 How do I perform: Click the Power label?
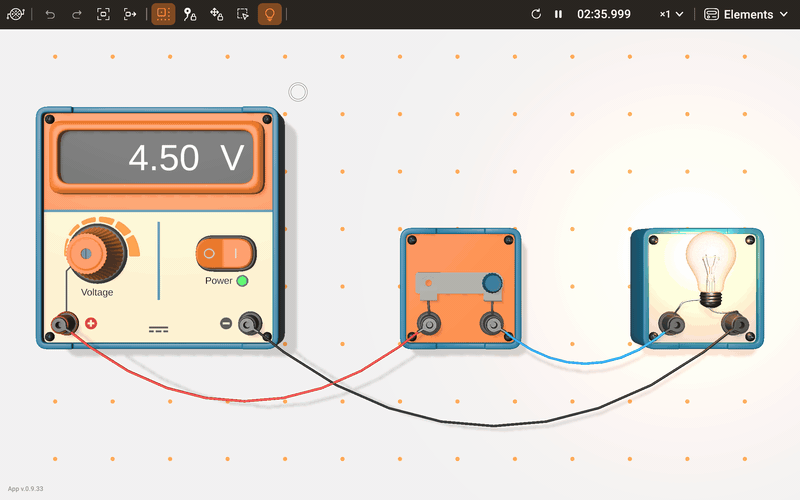coord(218,281)
